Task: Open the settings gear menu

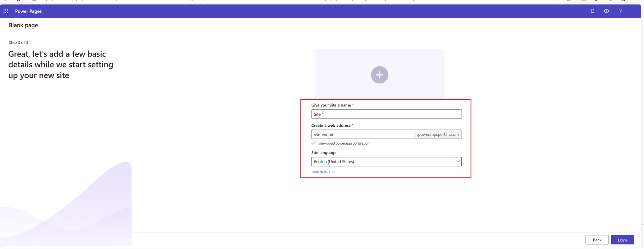Action: tap(606, 11)
